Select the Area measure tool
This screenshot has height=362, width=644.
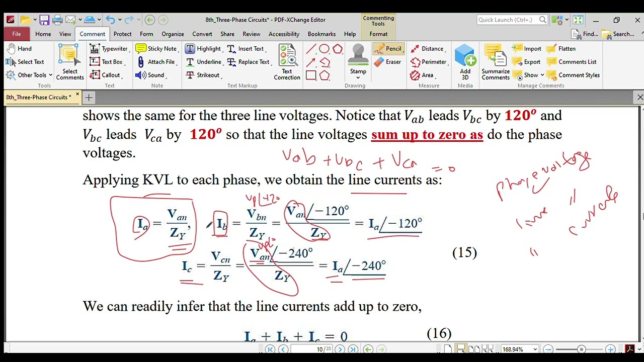[x=423, y=75]
